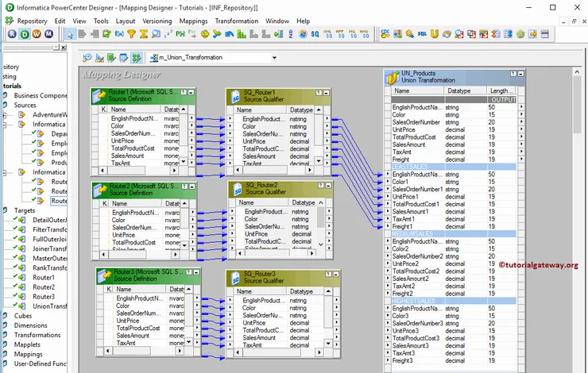Select Router1 under Targets
The image size is (588, 373).
coord(44,278)
